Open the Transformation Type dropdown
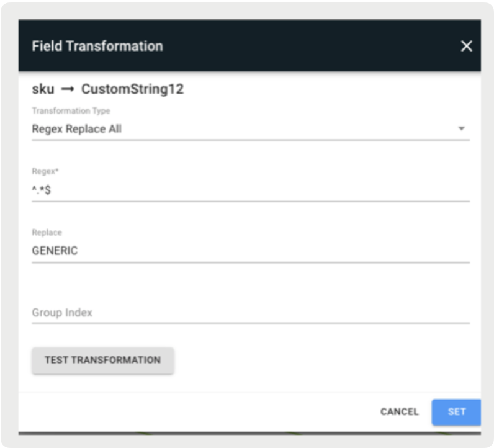The image size is (494, 448). [251, 129]
